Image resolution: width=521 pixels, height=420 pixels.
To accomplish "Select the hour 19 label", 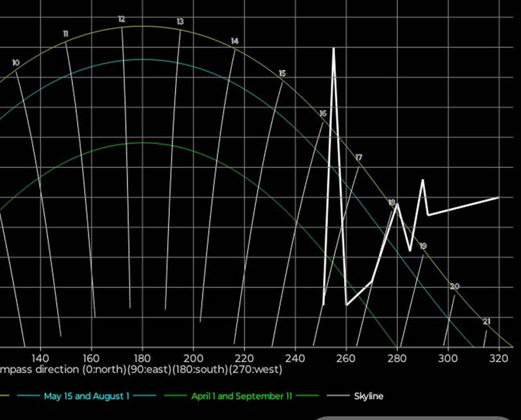I will click(423, 246).
